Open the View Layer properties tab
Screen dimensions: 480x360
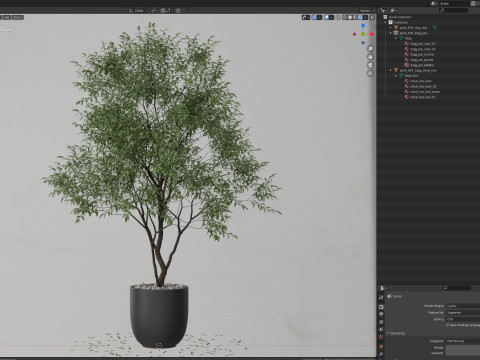381,322
